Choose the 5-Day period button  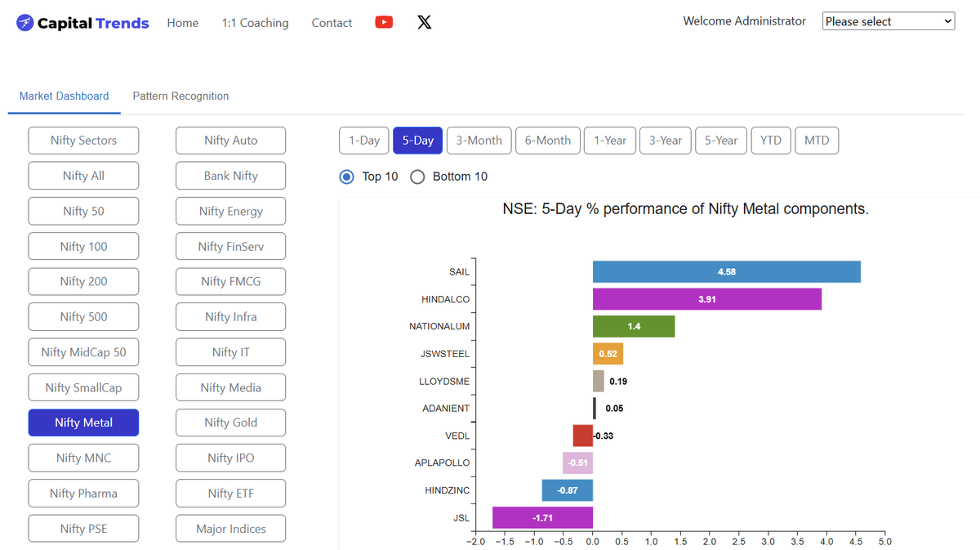point(418,141)
